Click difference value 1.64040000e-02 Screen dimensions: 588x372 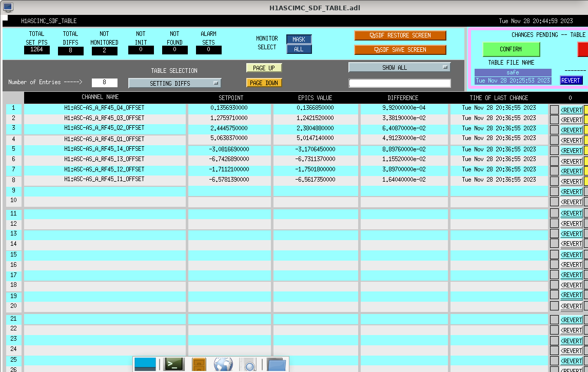404,180
